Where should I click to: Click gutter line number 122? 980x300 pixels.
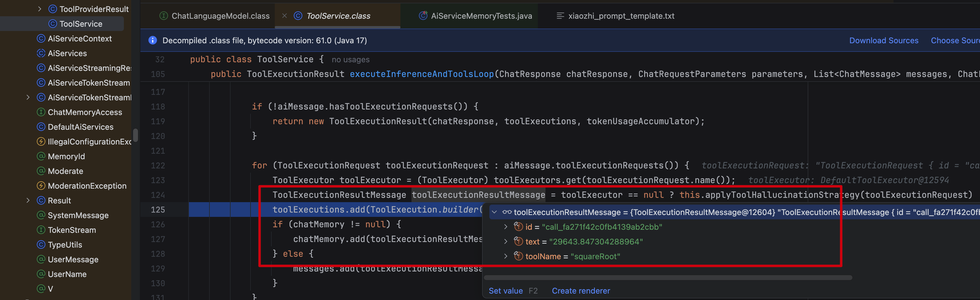pos(158,166)
